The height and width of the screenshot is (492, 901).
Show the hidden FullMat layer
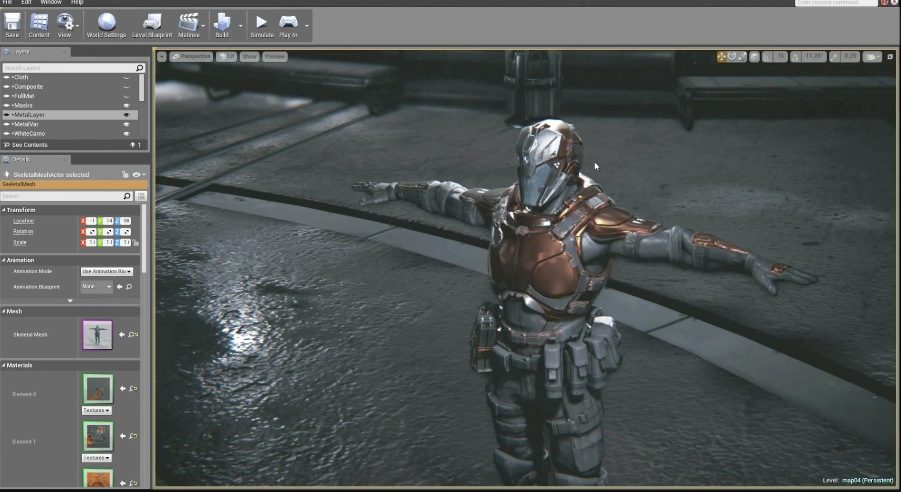126,96
